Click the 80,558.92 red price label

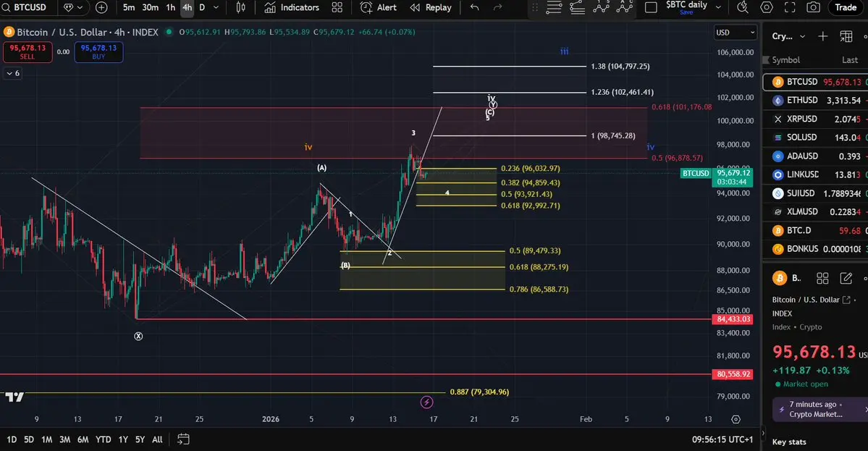(733, 374)
